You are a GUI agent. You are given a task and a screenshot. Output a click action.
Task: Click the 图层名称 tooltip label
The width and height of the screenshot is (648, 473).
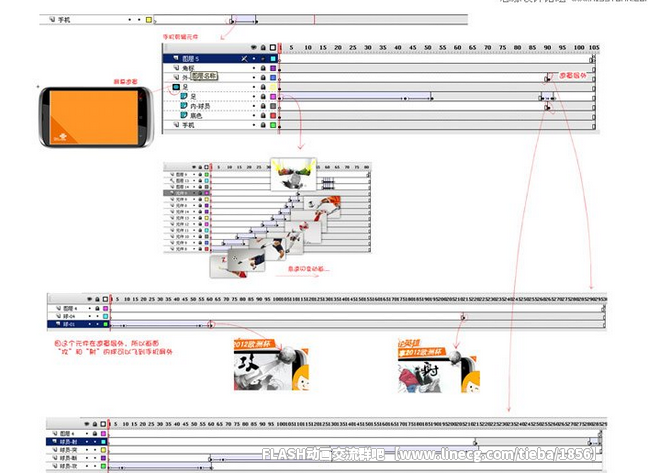[204, 76]
